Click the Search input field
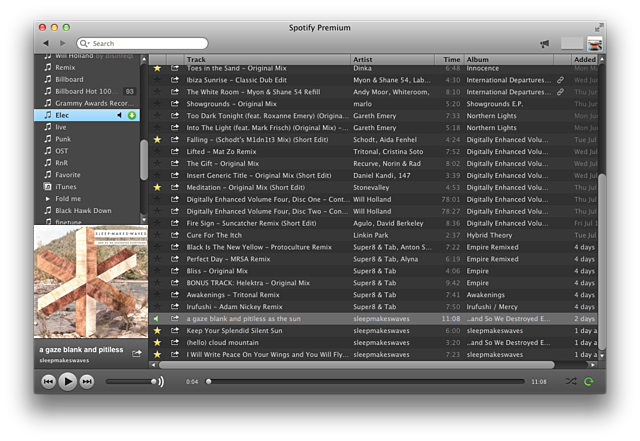Viewport: 640px width, 441px height. (x=142, y=43)
